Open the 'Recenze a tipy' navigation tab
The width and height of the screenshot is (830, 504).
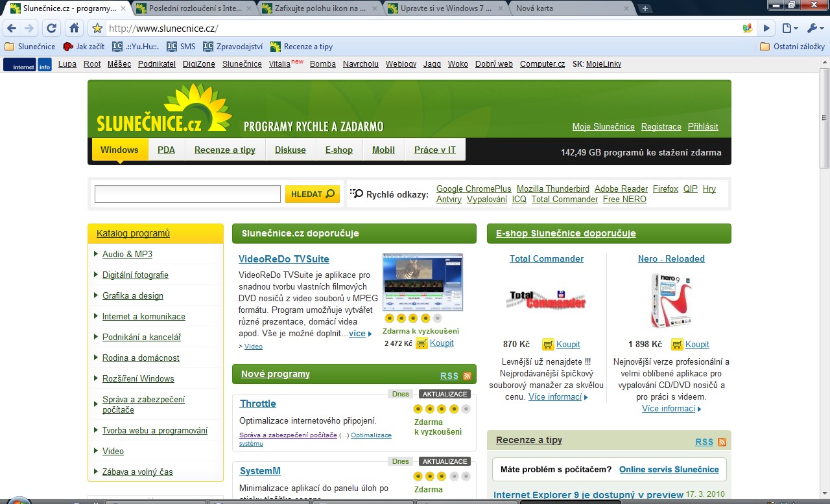coord(225,150)
